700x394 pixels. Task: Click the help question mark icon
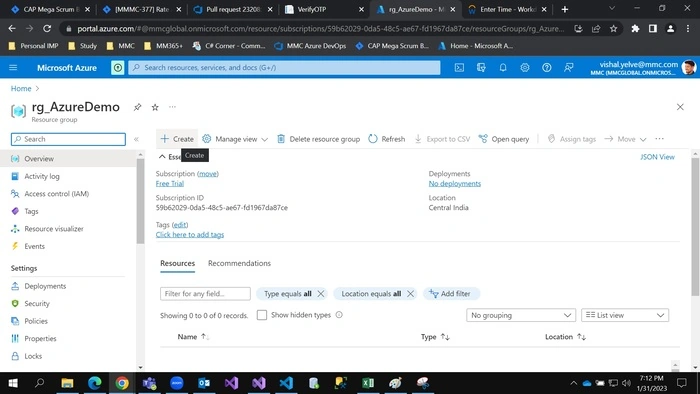546,68
